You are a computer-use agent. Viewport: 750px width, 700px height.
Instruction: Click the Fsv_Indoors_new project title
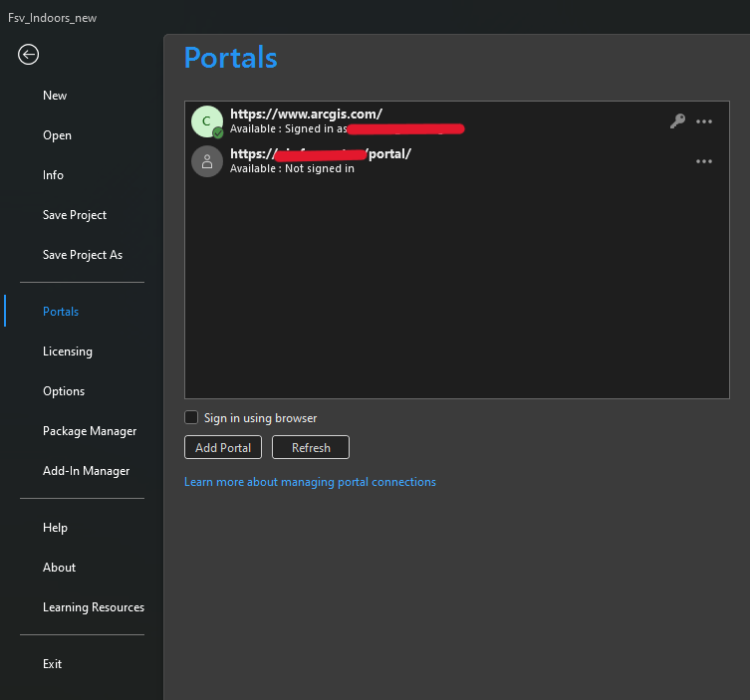pos(52,18)
